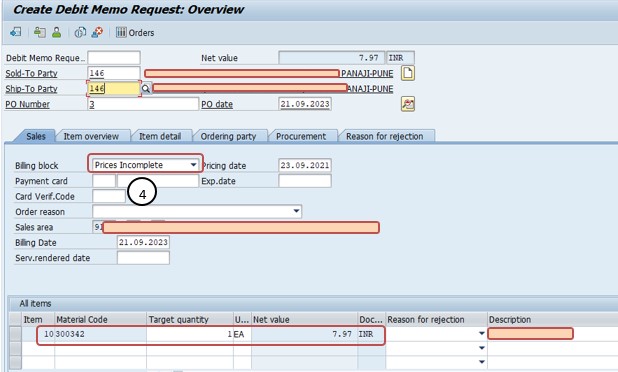
Task: Click the purchase order data icon beside PO date
Action: 408,104
